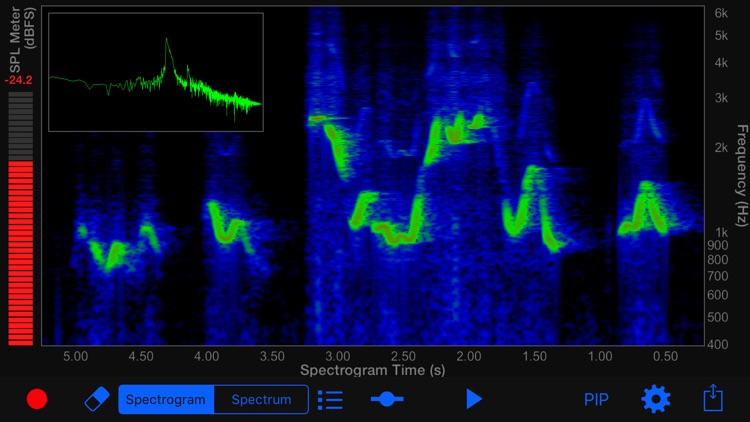750x422 pixels.
Task: Select the spectrum inset preview window
Action: click(156, 72)
